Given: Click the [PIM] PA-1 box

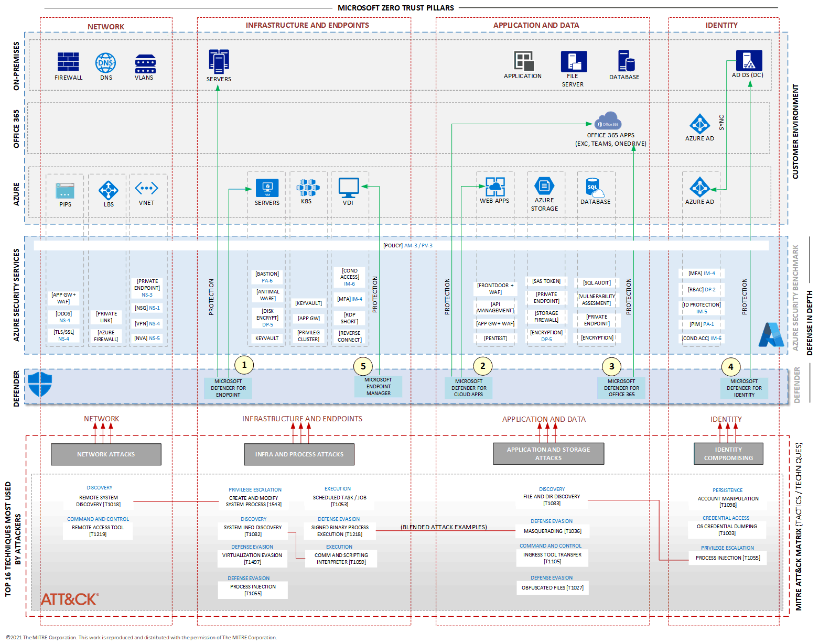Looking at the screenshot, I should coord(702,324).
